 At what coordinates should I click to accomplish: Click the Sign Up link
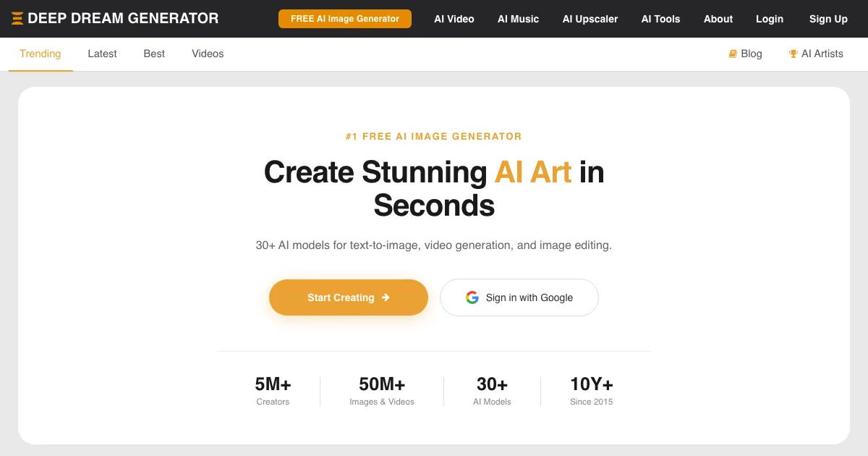click(x=828, y=19)
